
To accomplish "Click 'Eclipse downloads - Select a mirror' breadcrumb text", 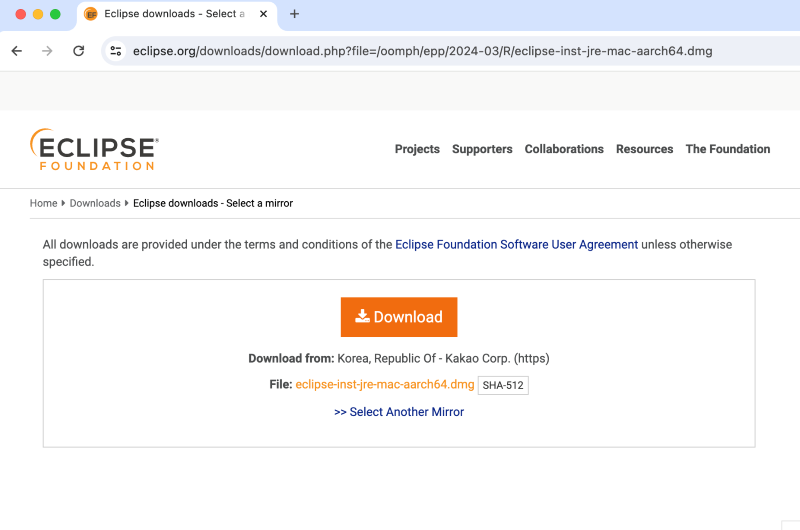I will (x=213, y=203).
